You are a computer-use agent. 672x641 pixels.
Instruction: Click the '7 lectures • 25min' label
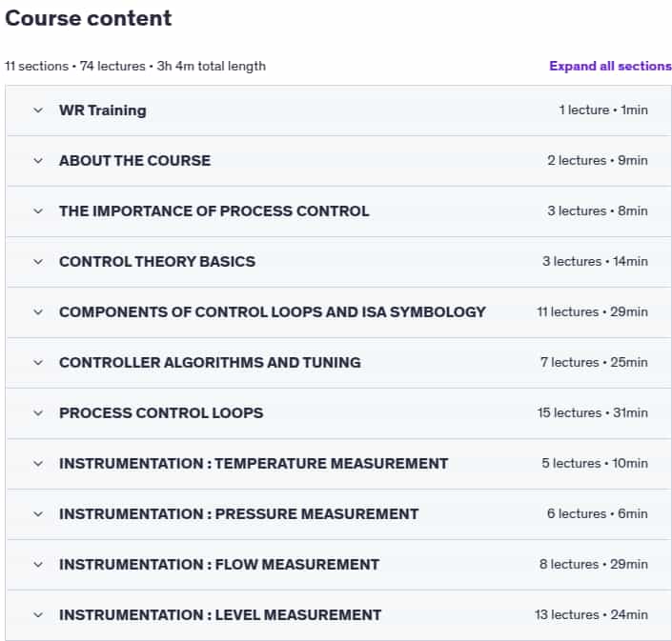pyautogui.click(x=594, y=363)
